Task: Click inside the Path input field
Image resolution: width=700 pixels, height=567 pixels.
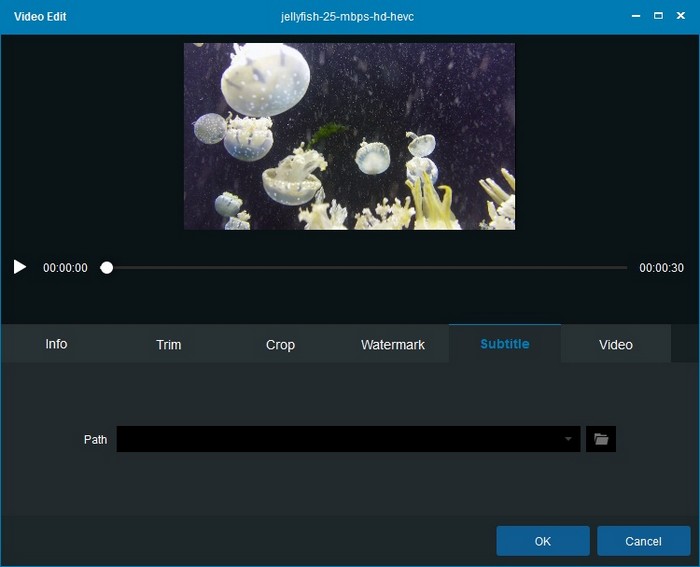Action: click(338, 439)
